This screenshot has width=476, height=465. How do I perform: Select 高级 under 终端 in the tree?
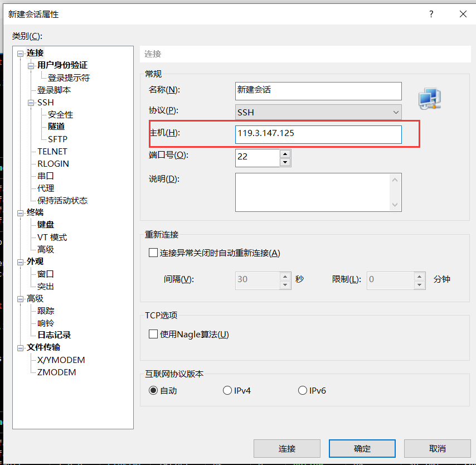[x=46, y=249]
